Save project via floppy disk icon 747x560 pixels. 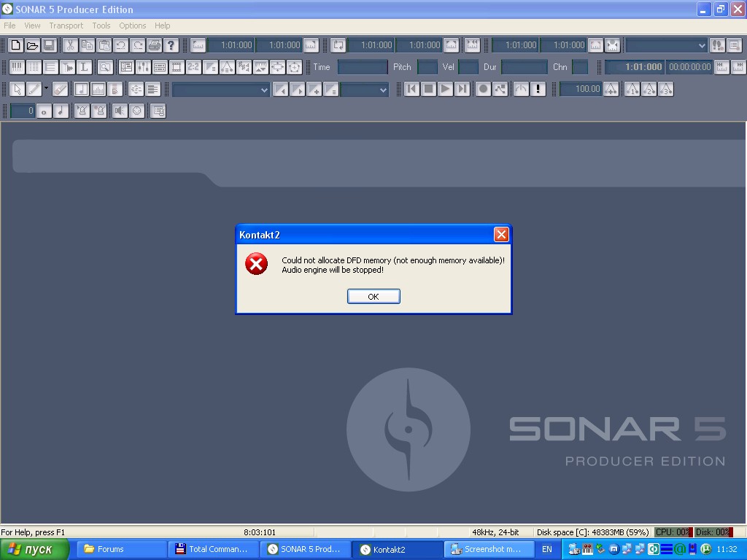(x=49, y=45)
